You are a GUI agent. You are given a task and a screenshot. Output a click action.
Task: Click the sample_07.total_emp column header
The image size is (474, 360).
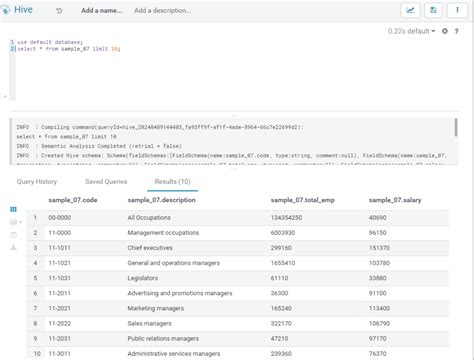click(303, 200)
